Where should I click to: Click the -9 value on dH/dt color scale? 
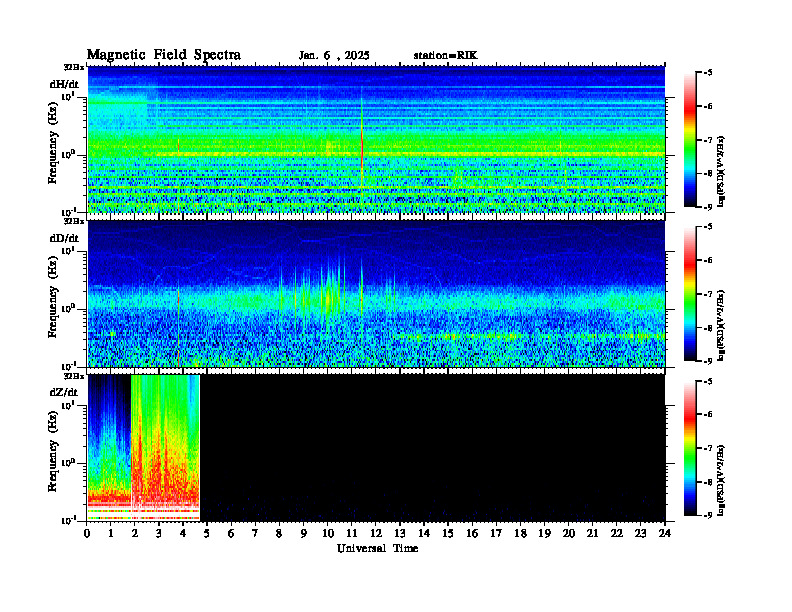coord(708,207)
